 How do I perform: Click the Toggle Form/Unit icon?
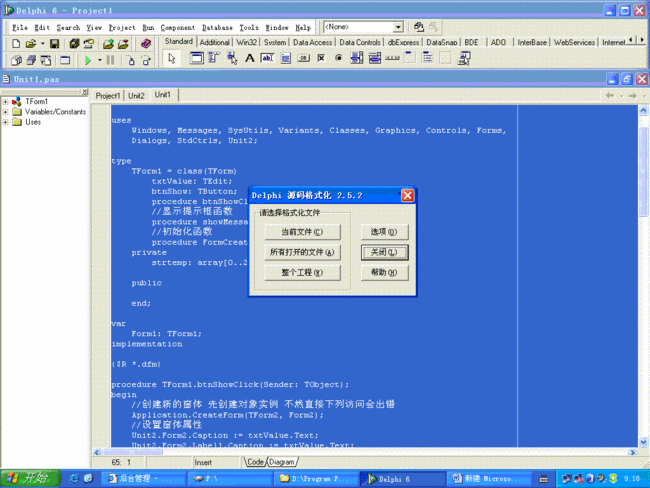[46, 61]
